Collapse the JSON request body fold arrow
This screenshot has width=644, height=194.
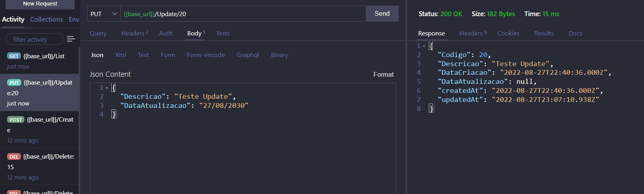107,88
